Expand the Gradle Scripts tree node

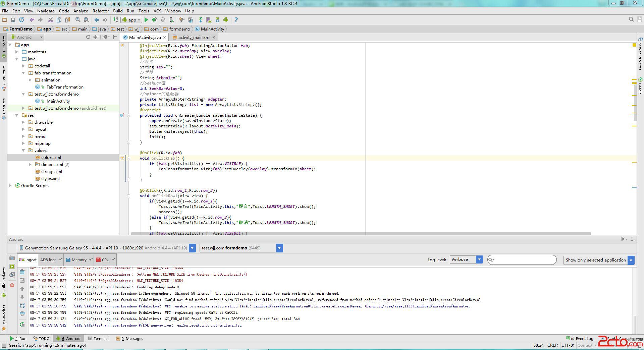click(10, 186)
